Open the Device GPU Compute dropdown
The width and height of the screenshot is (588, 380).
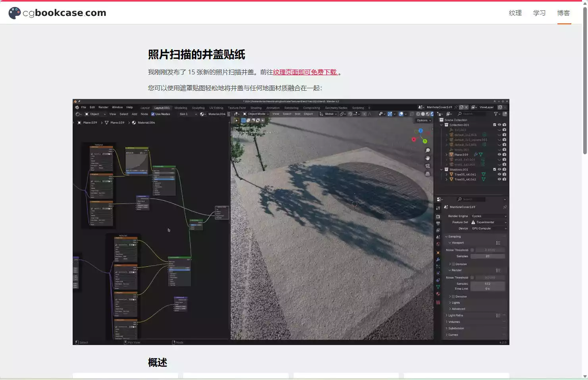(x=489, y=229)
